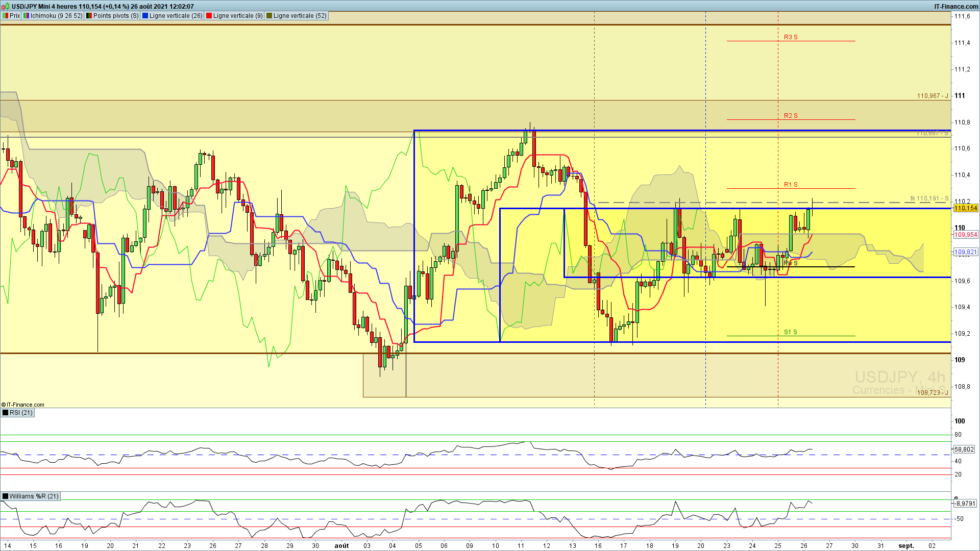Click the USD/JPY Mini 4 heures chart title
The width and height of the screenshot is (980, 551).
[102, 7]
